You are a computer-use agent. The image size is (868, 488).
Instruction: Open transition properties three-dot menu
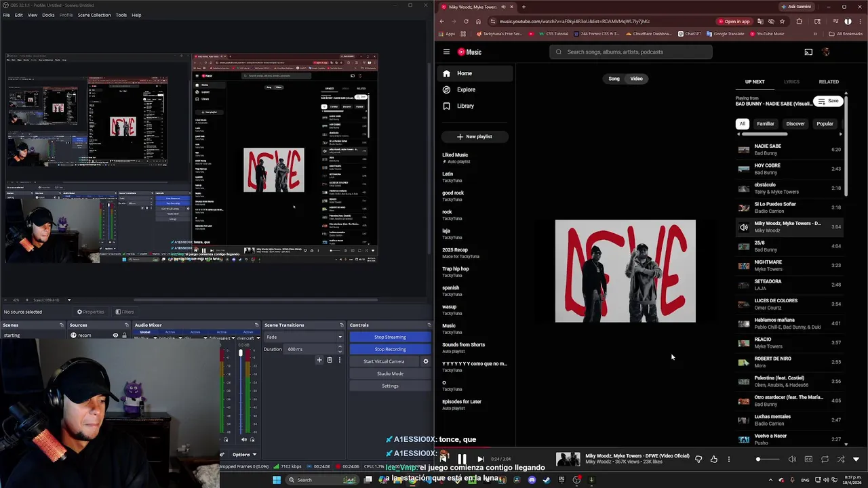[x=339, y=360]
